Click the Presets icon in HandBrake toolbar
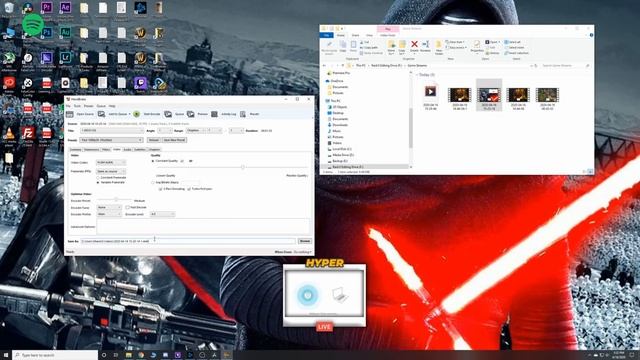This screenshot has width=640, height=360. (243, 114)
